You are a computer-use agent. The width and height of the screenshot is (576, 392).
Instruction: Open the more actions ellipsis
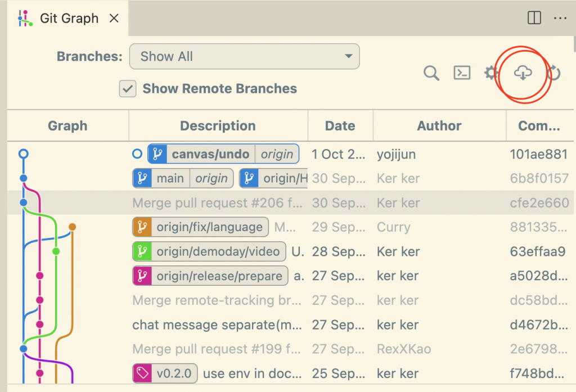click(x=560, y=18)
